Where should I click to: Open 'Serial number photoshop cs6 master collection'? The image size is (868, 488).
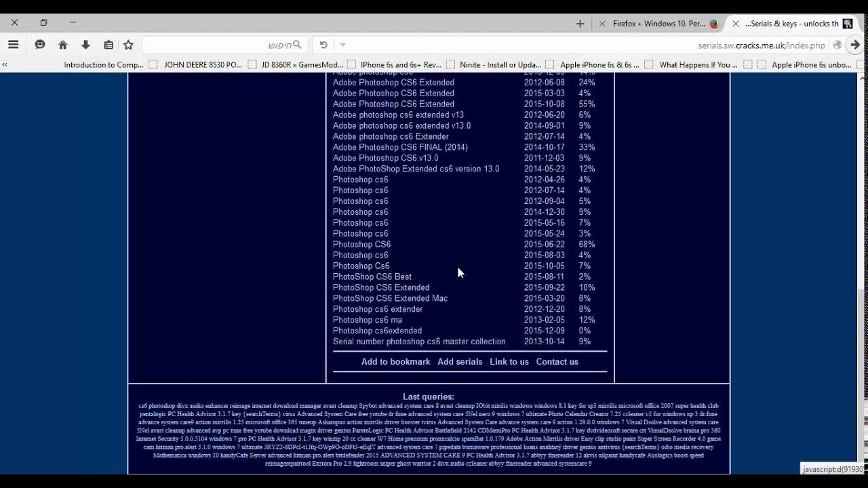pos(419,342)
